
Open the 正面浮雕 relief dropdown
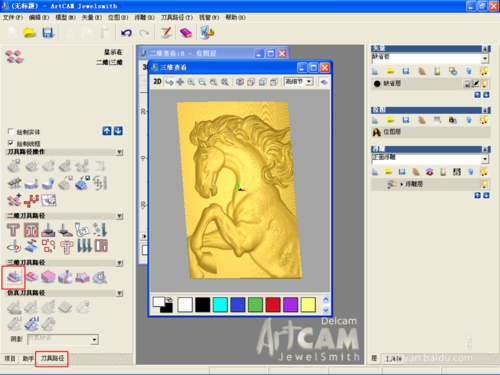point(485,159)
